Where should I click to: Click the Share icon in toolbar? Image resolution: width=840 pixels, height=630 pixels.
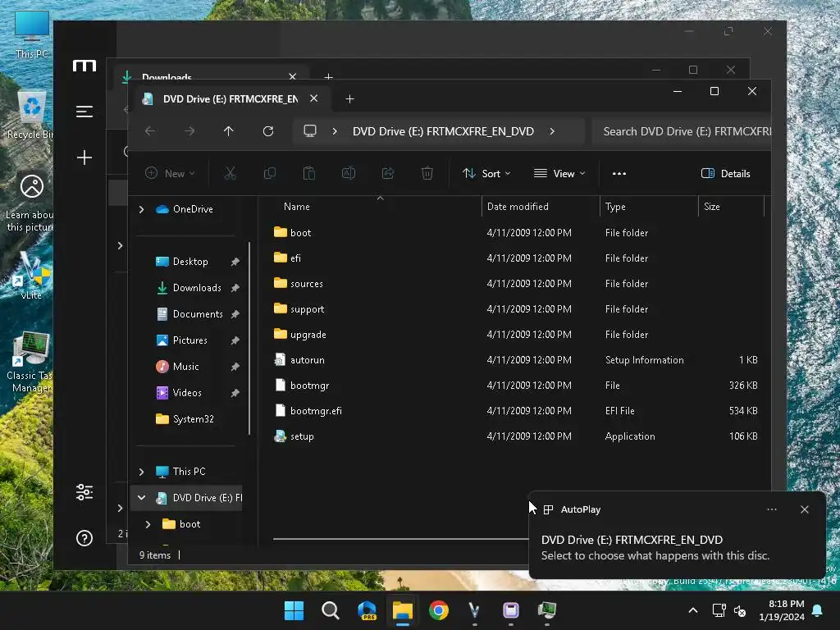pyautogui.click(x=388, y=174)
